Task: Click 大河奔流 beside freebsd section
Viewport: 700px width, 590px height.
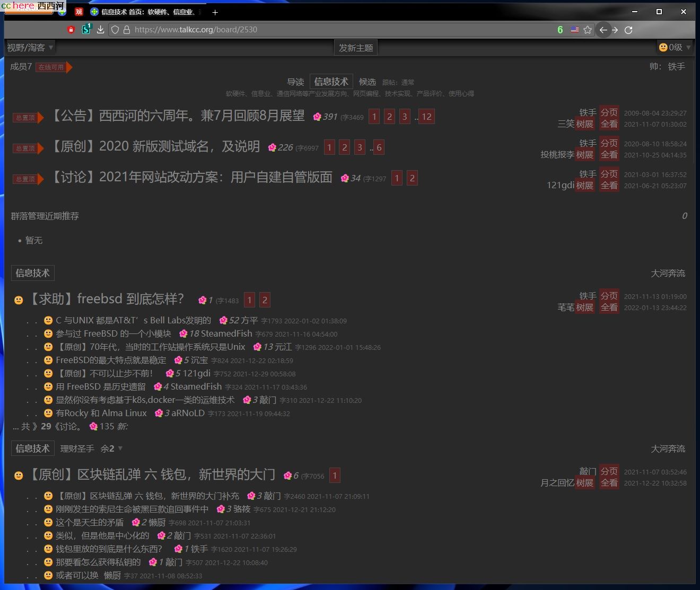Action: point(668,273)
